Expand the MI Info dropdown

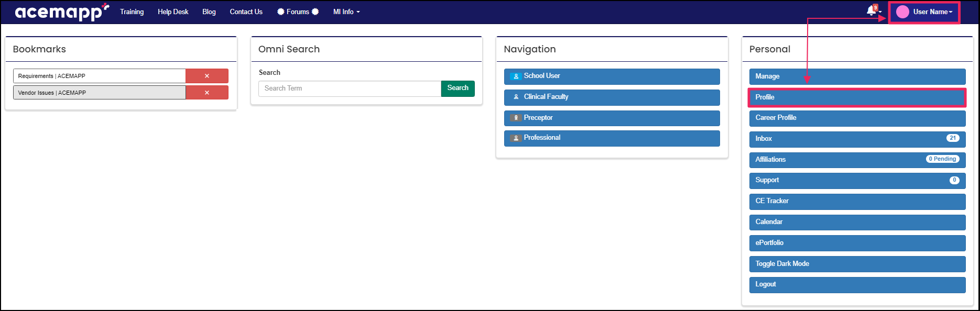346,12
